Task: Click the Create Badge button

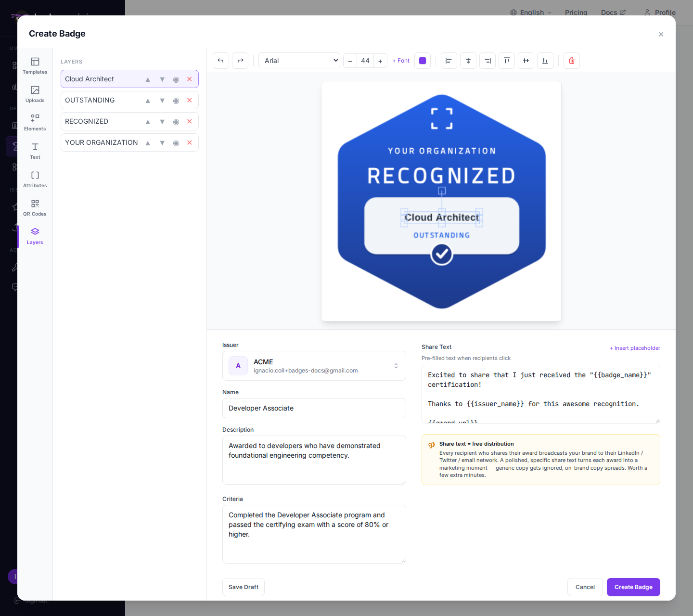Action: (x=633, y=587)
